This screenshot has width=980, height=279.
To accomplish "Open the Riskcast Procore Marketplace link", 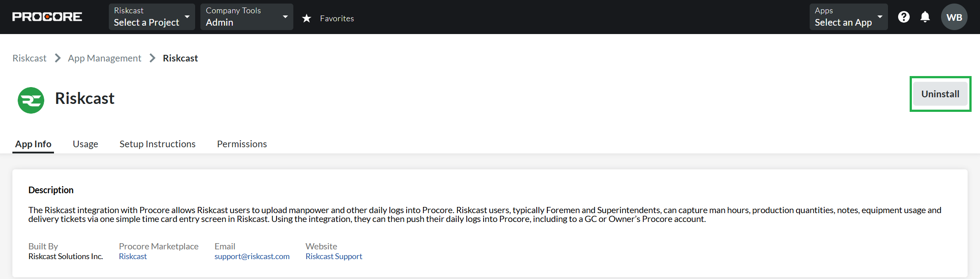I will [x=133, y=256].
